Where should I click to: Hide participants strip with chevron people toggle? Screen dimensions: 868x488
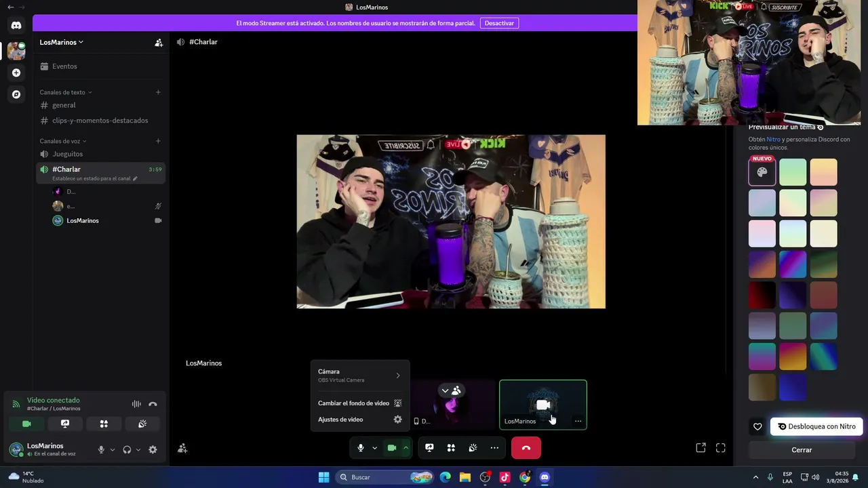click(450, 390)
